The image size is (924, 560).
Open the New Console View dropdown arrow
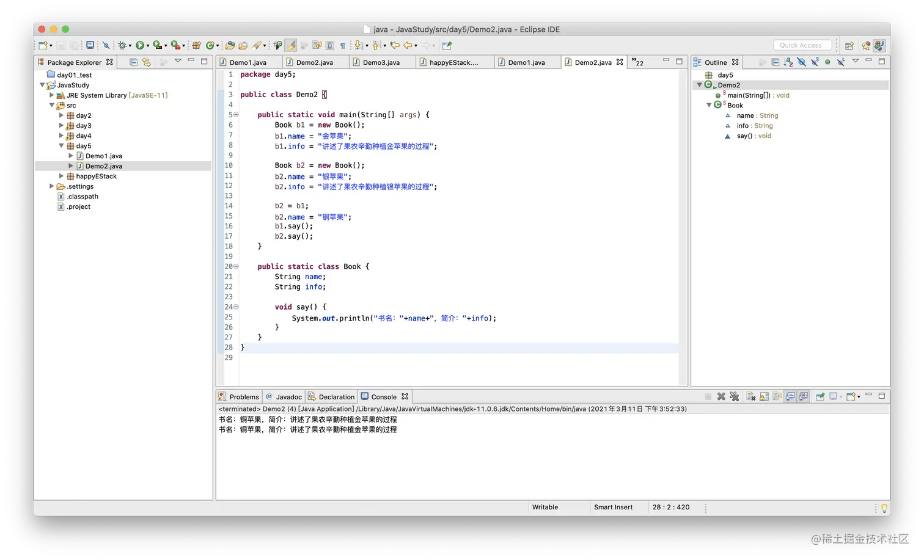(x=859, y=397)
